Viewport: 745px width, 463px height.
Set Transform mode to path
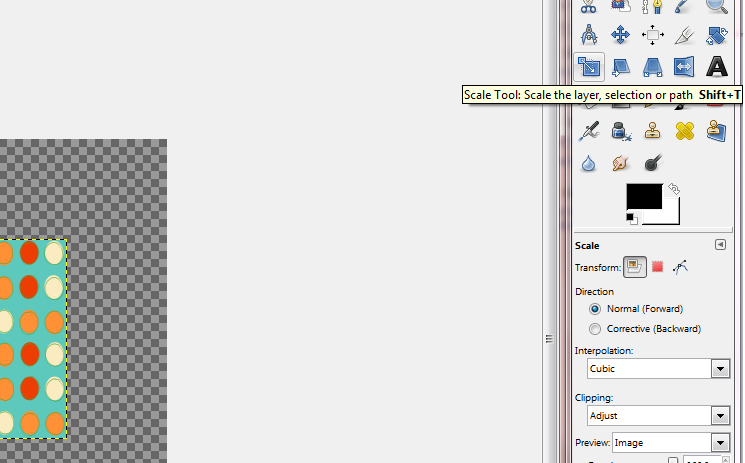coord(680,267)
